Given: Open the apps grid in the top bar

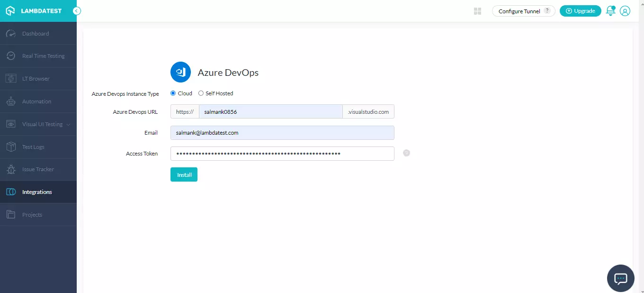Looking at the screenshot, I should click(x=477, y=10).
